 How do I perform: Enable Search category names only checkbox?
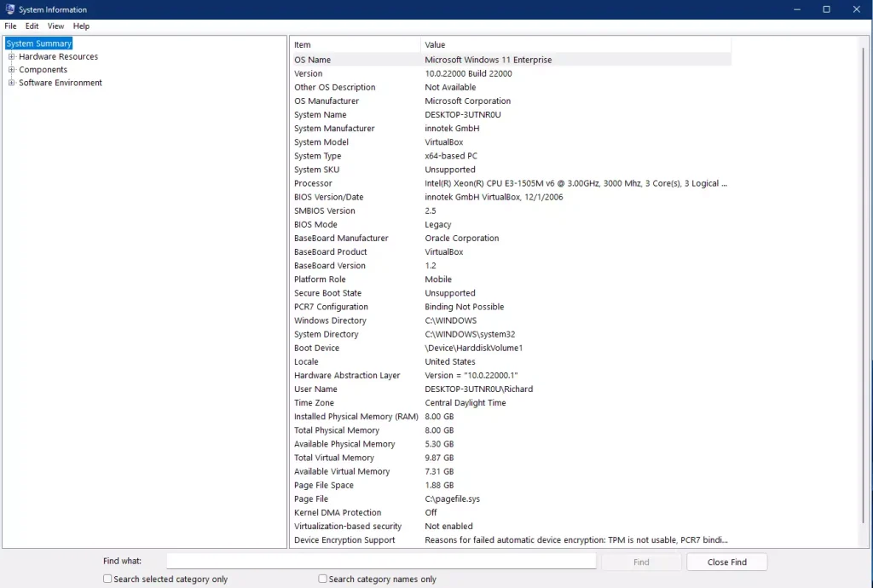pyautogui.click(x=322, y=579)
